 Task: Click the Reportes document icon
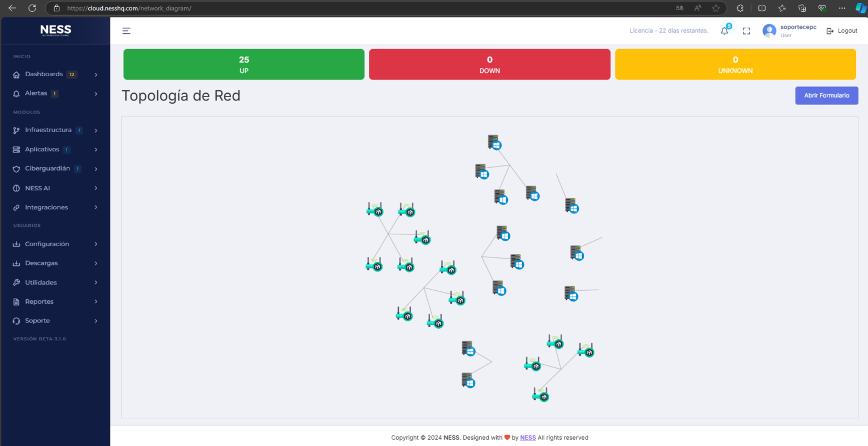pos(17,301)
